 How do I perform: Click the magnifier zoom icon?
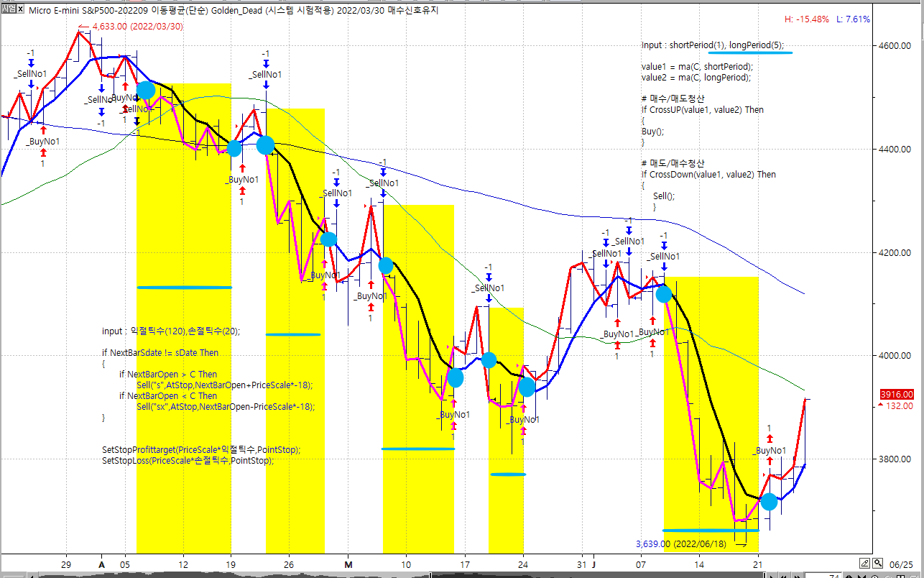[x=879, y=563]
